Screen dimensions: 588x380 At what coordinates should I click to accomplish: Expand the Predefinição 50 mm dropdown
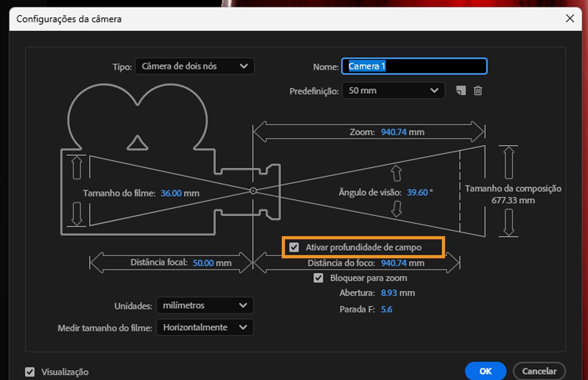393,90
